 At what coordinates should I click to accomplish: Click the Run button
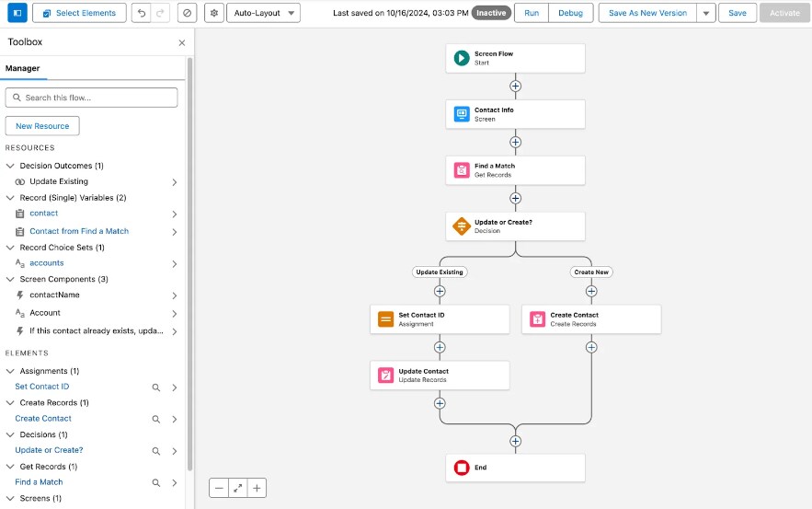[x=532, y=13]
